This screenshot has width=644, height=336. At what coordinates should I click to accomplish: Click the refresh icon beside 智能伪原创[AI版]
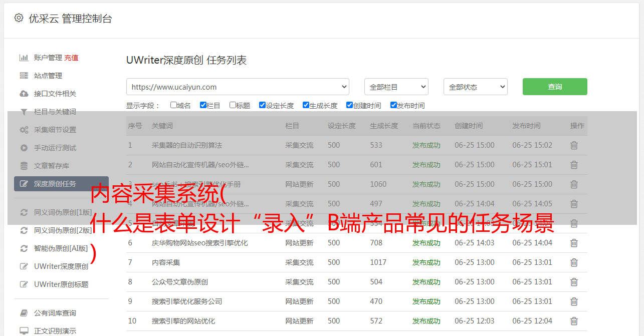pos(24,248)
